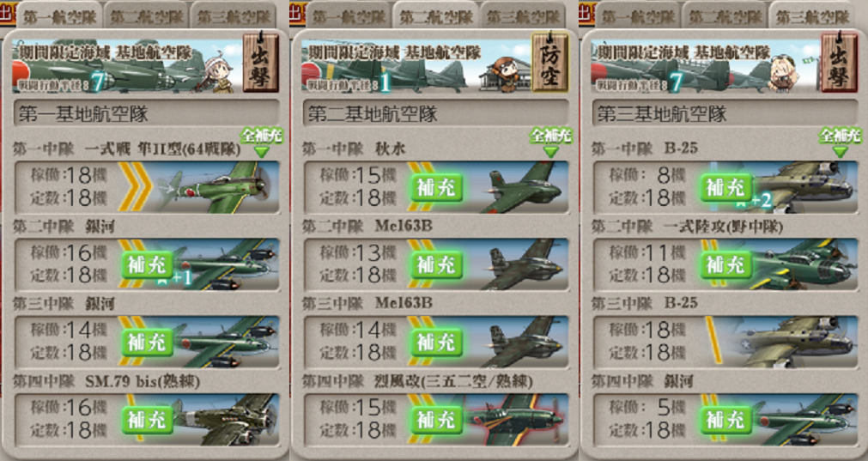868x461 pixels.
Task: Switch to the second air squadron tab in left panel
Action: pos(146,16)
